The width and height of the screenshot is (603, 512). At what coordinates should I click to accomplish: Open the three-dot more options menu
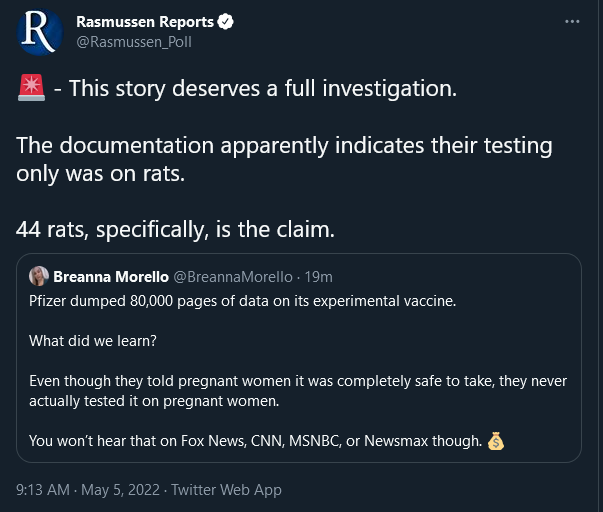pos(572,22)
